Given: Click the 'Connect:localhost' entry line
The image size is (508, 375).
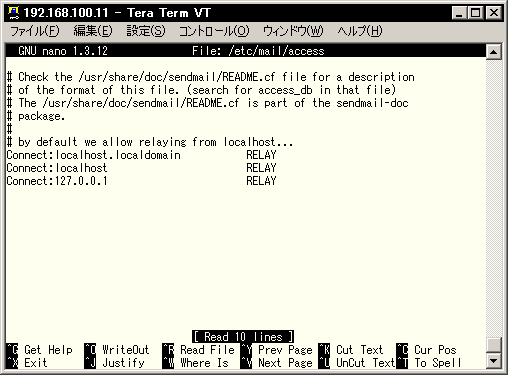Looking at the screenshot, I should 141,168.
